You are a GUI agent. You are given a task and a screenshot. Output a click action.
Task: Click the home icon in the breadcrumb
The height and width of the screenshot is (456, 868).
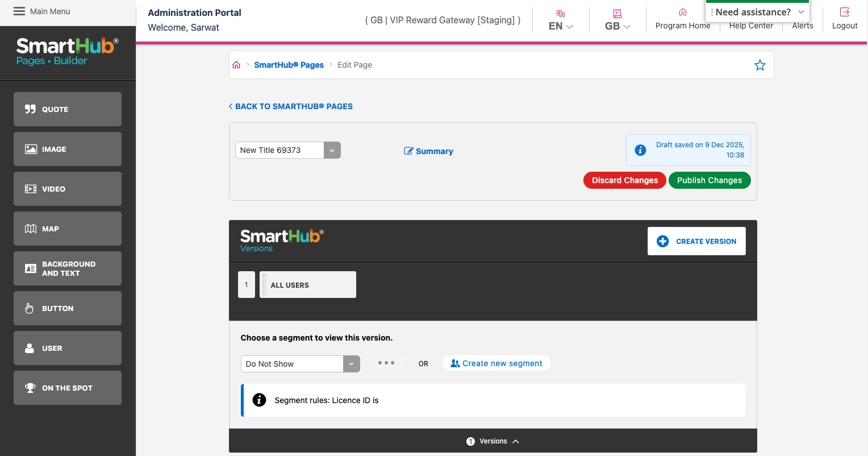(236, 64)
